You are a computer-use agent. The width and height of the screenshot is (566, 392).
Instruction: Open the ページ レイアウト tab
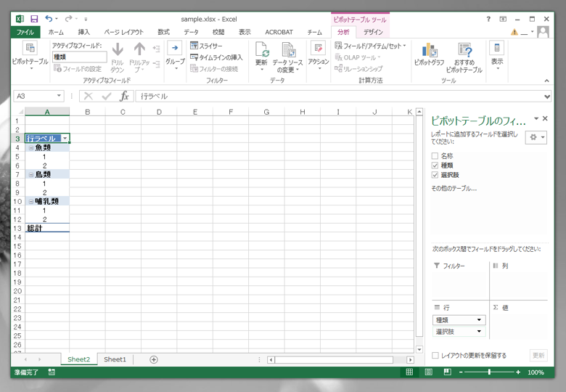point(124,32)
